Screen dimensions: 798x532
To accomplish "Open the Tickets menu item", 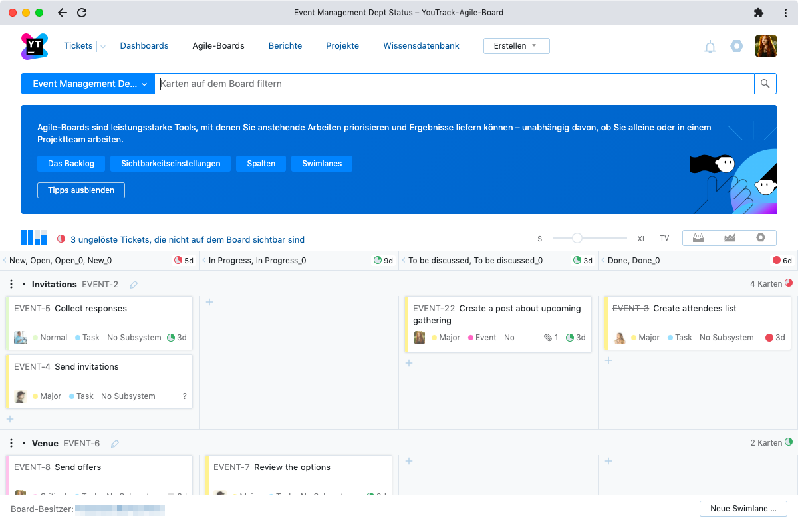I will [78, 46].
